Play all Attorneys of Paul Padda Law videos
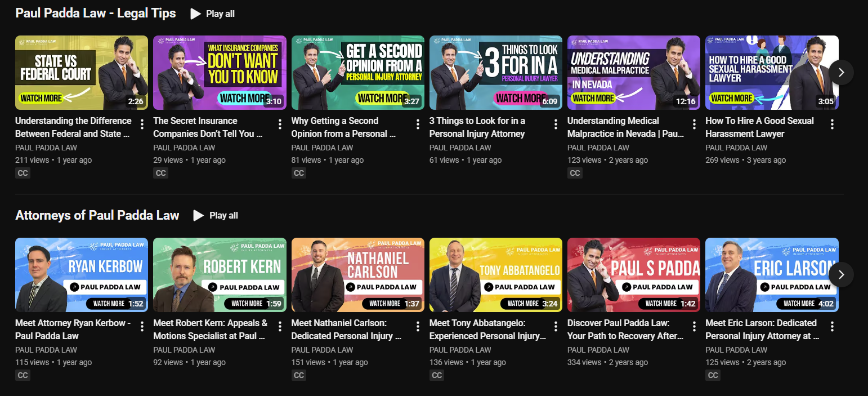The width and height of the screenshot is (868, 396). [x=216, y=215]
